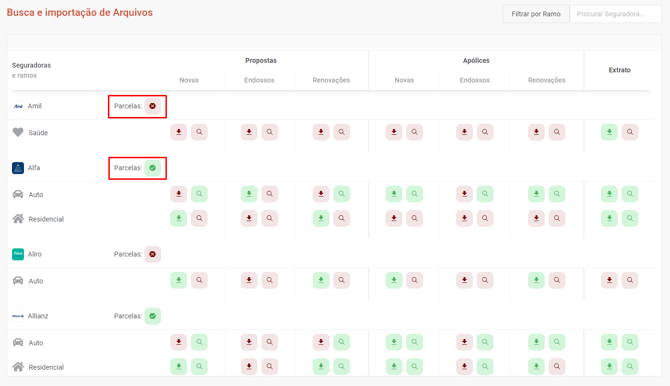Download Alfa Auto Apólices Renovações files
670x386 pixels.
point(536,194)
